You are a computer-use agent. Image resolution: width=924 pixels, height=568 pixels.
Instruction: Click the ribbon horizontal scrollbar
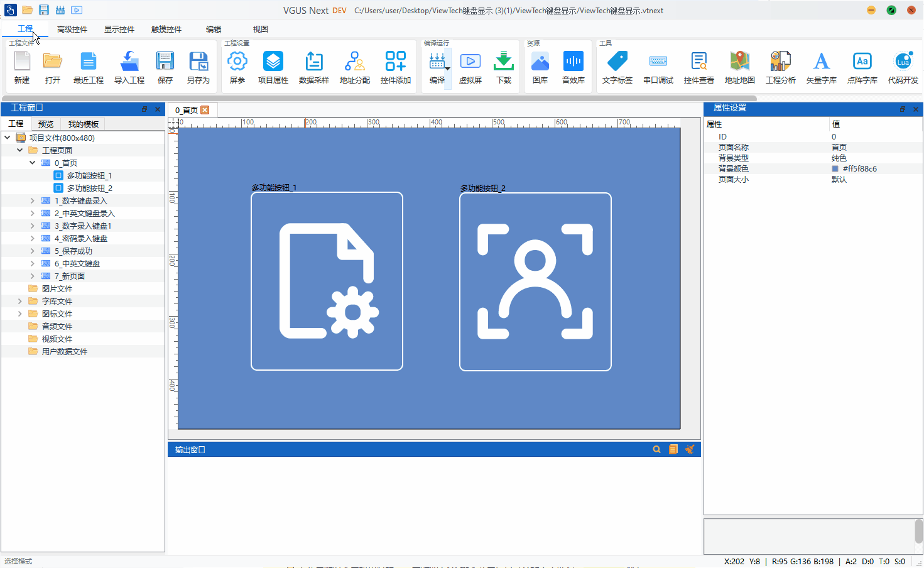pyautogui.click(x=379, y=99)
